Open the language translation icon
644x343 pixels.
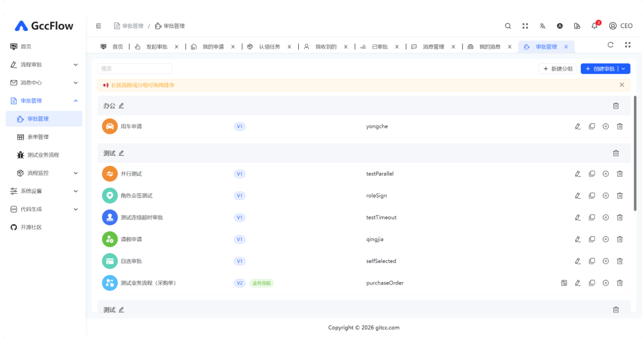543,26
